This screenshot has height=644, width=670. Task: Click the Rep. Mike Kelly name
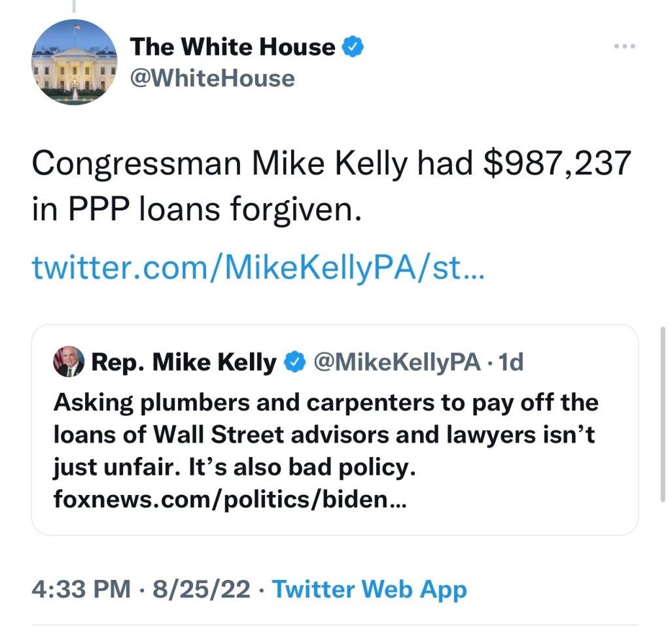pos(184,362)
